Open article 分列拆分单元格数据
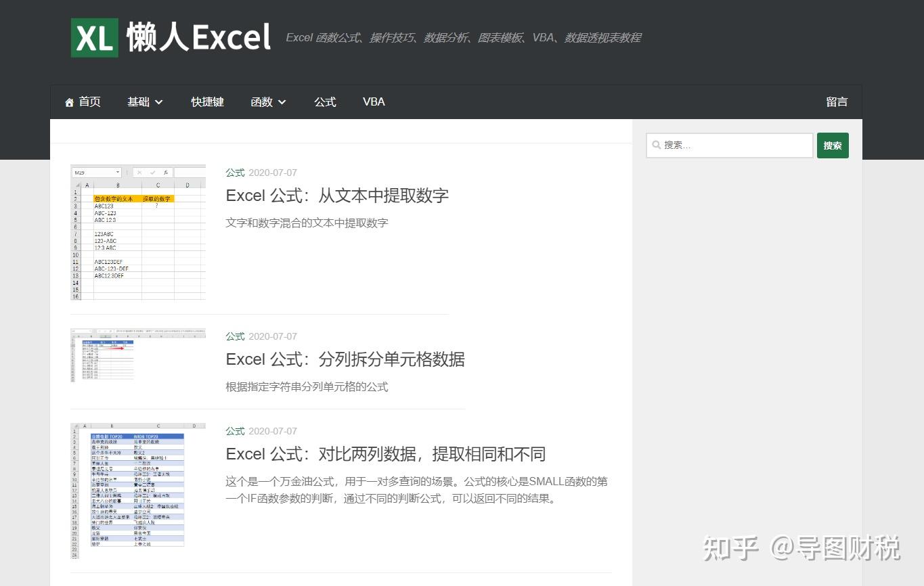 pos(345,359)
